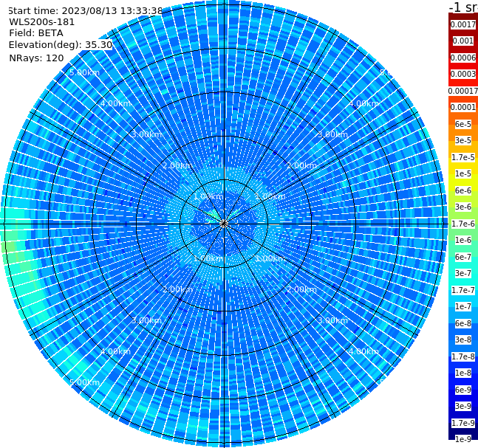Select the 1.7e-5 colorbar tick label
The width and height of the screenshot is (478, 448).
pos(463,157)
